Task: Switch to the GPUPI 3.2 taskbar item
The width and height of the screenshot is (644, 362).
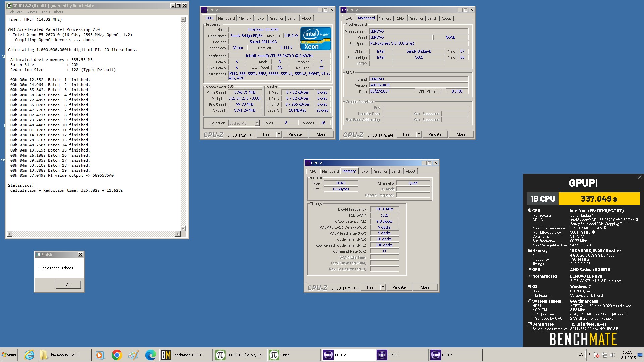Action: click(x=240, y=355)
